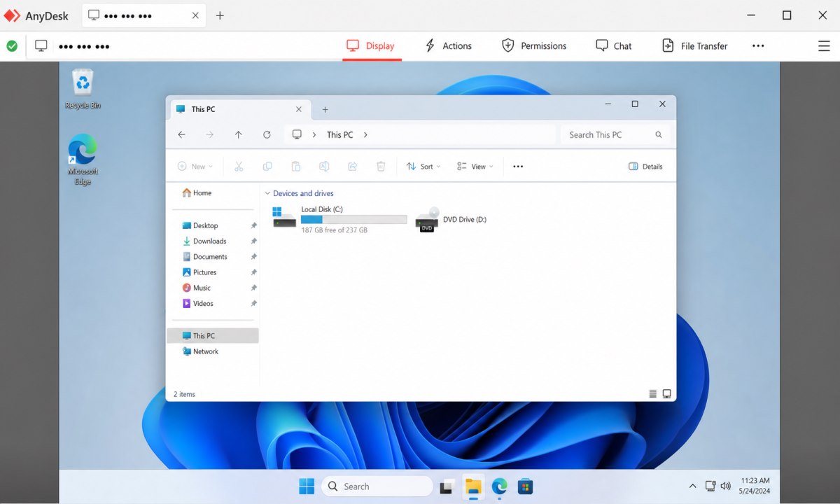Add a new File Explorer tab
Viewport: 840px width, 504px height.
tap(325, 109)
